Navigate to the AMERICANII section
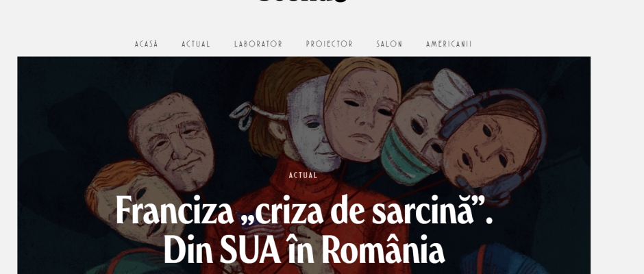 tap(449, 44)
